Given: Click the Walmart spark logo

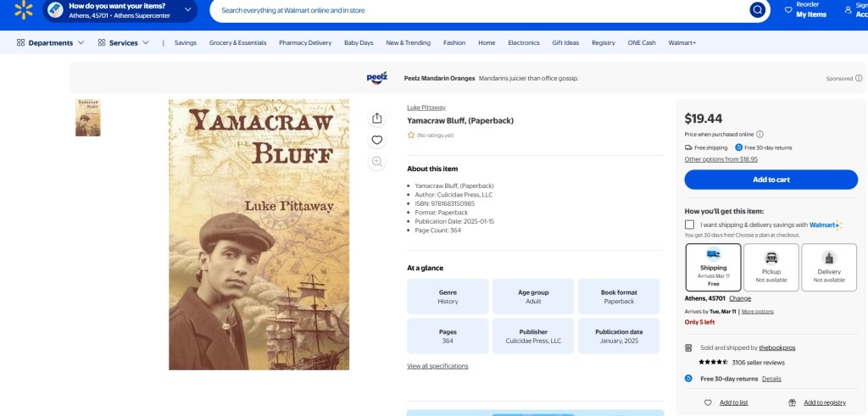Looking at the screenshot, I should point(23,9).
